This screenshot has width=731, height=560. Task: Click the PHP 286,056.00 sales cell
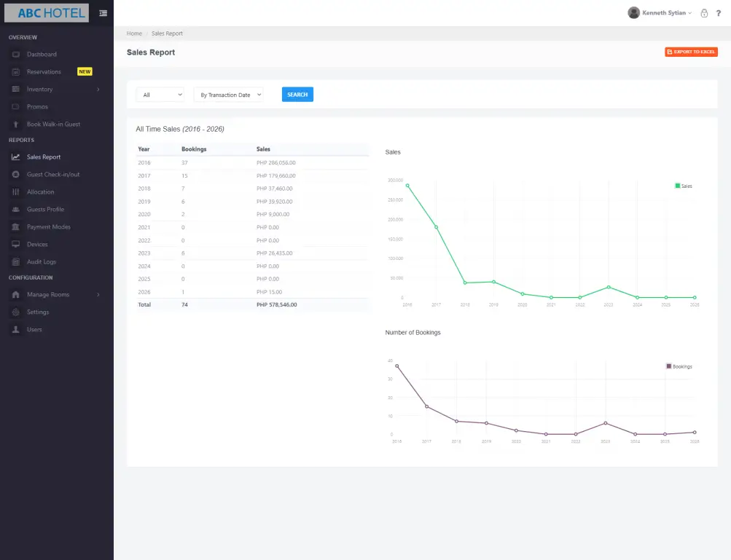pos(276,162)
